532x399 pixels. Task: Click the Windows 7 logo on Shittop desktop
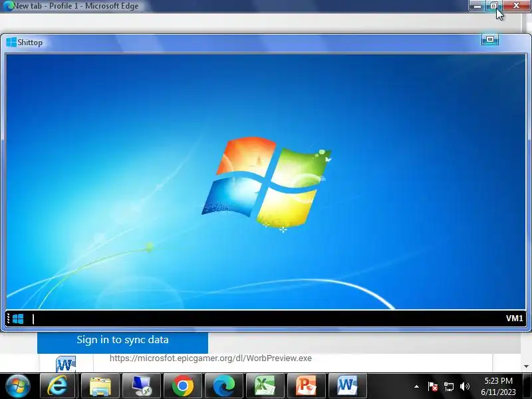267,184
